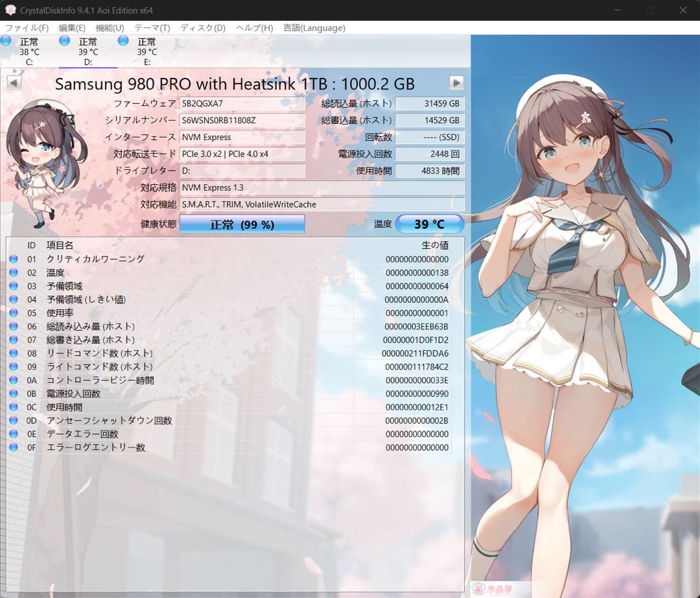Open the ファイル(F) menu

[27, 28]
